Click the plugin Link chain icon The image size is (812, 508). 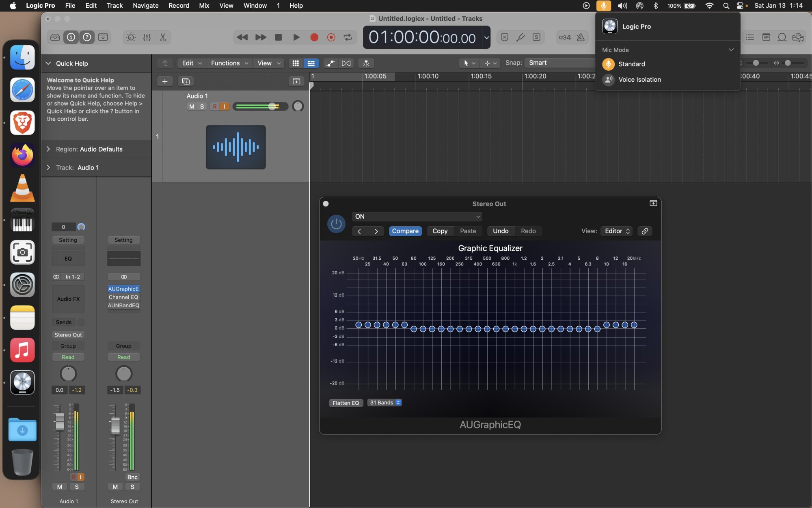point(645,231)
